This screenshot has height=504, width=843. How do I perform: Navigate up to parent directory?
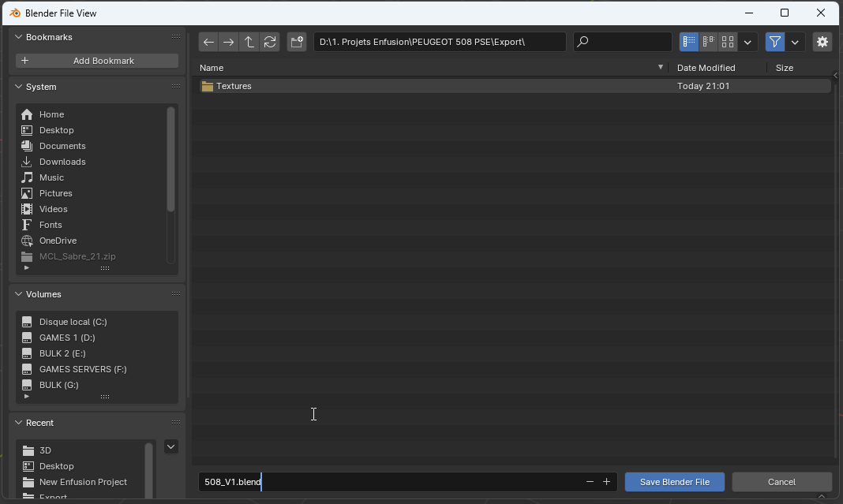click(249, 42)
